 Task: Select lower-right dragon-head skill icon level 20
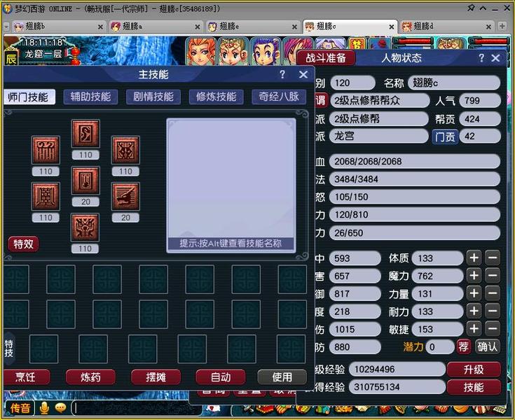125,196
